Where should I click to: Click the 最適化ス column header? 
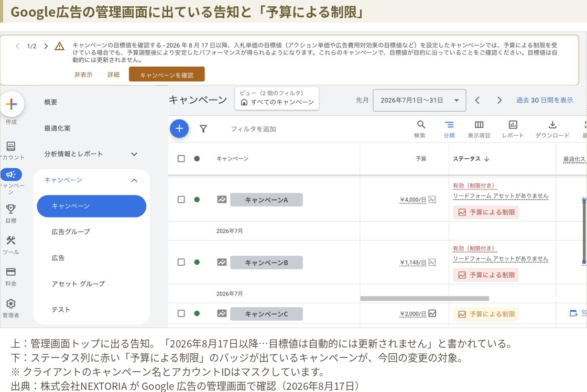(574, 159)
